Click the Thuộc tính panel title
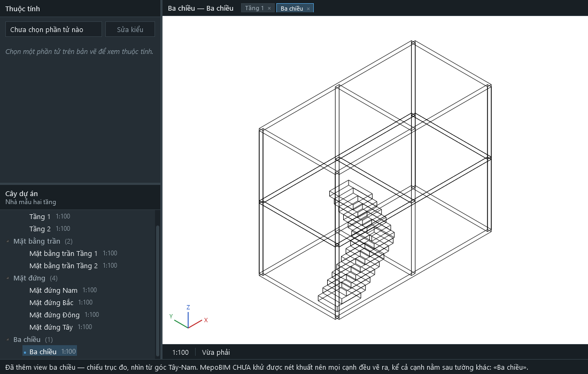This screenshot has height=374, width=588. pos(22,9)
